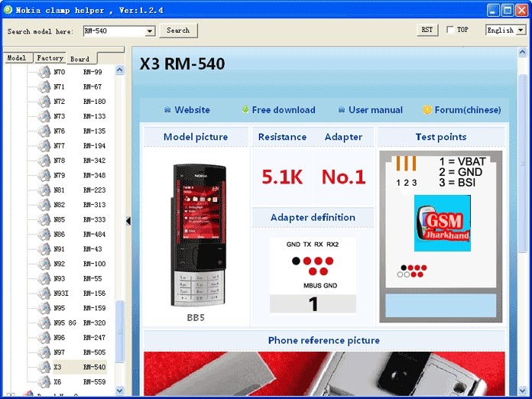Click the model list scroll down arrow

120,391
